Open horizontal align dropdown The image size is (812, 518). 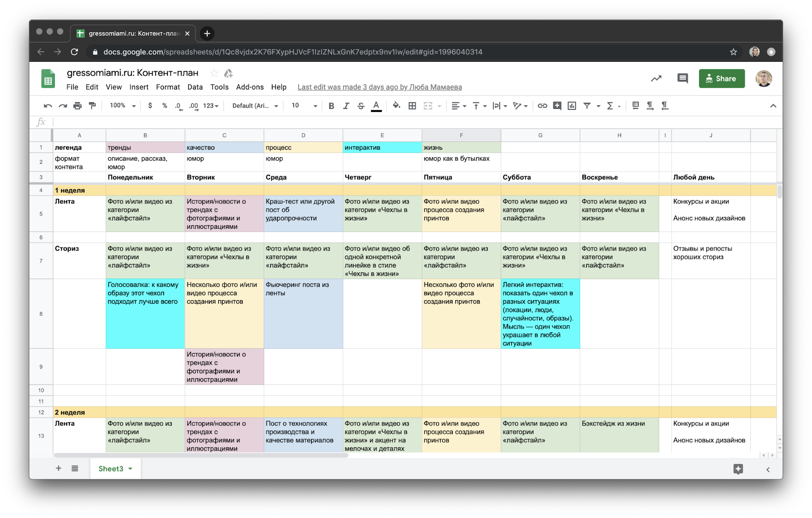point(459,106)
